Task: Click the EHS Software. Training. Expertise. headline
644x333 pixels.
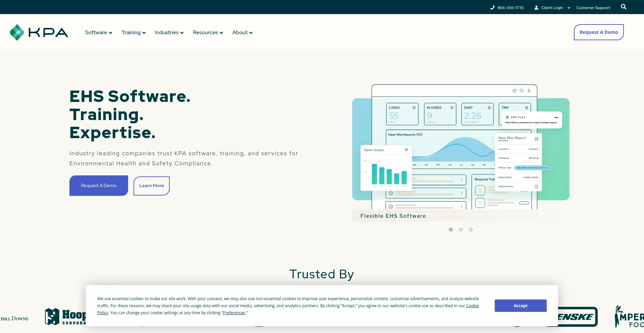Action: [130, 114]
